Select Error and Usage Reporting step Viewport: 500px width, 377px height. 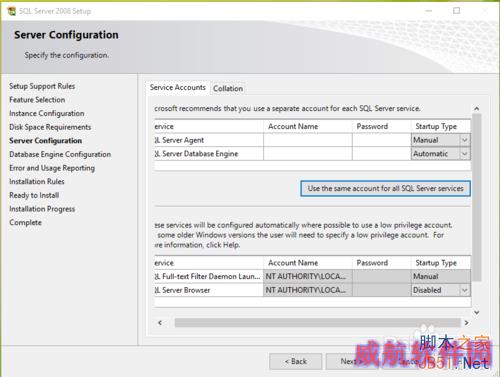pyautogui.click(x=52, y=168)
